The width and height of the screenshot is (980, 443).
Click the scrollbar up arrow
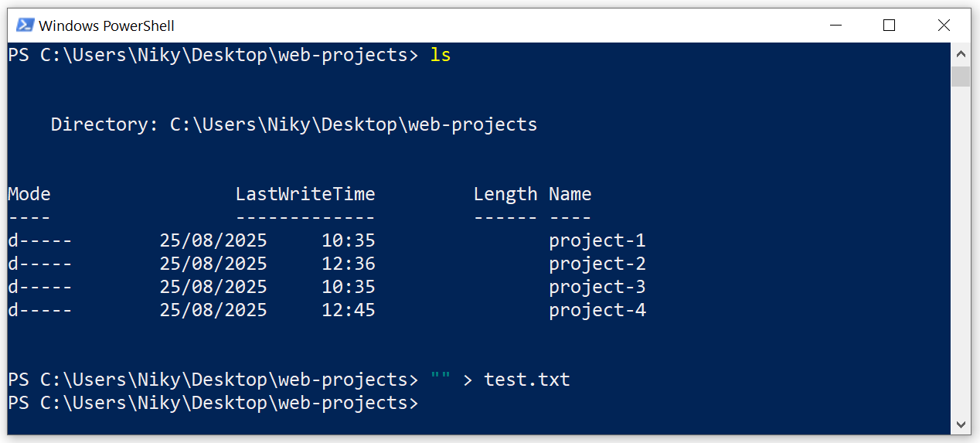tap(961, 54)
